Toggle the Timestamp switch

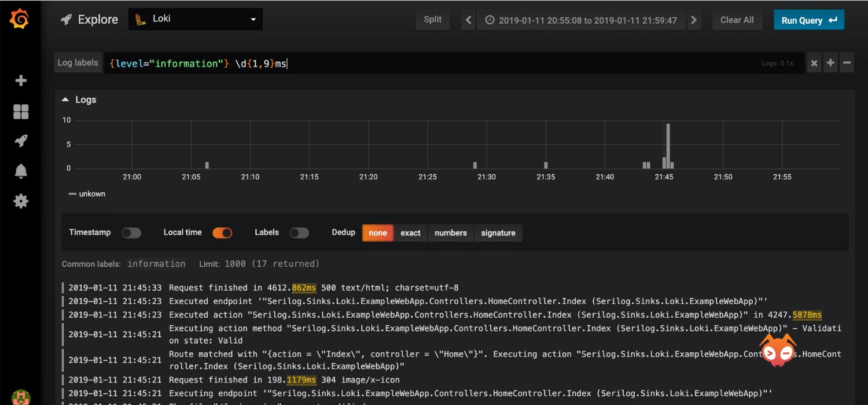[x=131, y=233]
